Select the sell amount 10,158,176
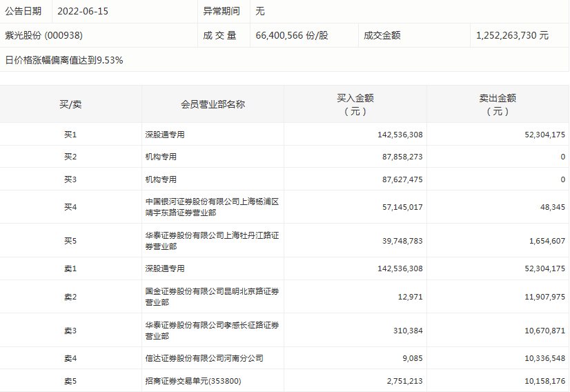570x392 pixels. (x=544, y=381)
